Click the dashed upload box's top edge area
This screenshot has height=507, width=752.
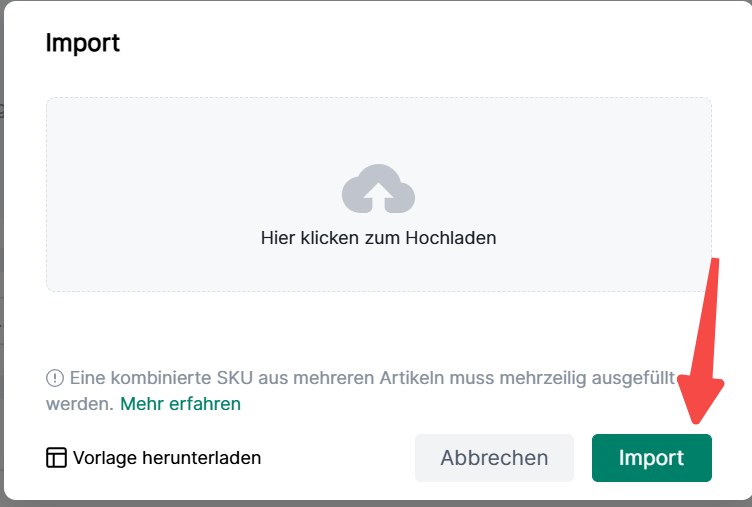tap(378, 100)
